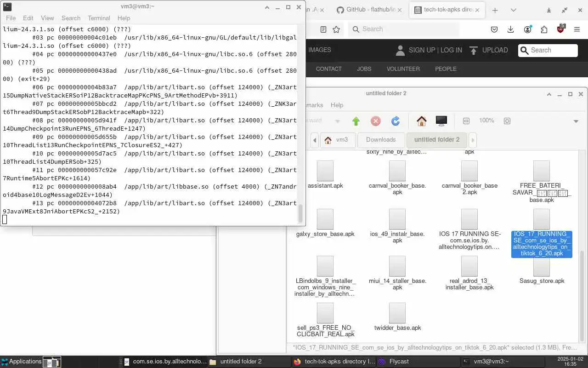Open the terminal Help menu

click(x=124, y=18)
